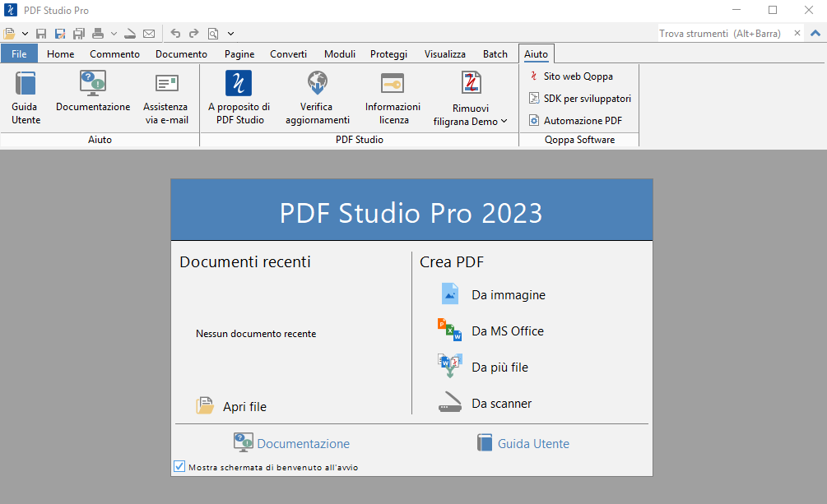Expand the open file dropdown arrow in toolbar
This screenshot has height=504, width=827.
[x=25, y=34]
